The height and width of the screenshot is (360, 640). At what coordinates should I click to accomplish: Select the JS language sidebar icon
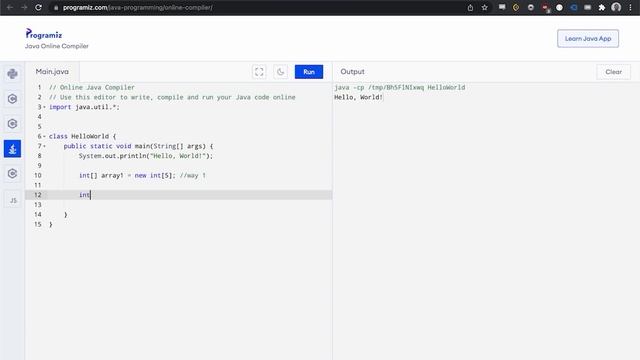[x=12, y=200]
